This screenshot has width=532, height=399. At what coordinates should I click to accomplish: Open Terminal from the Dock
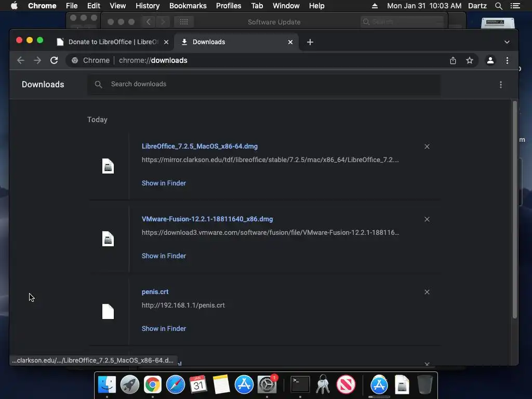coord(300,384)
